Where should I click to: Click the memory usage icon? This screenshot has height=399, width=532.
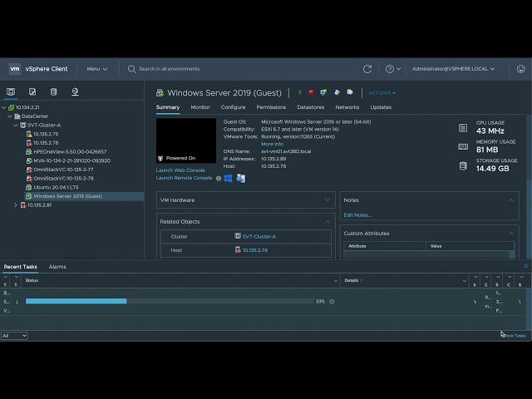(x=463, y=146)
